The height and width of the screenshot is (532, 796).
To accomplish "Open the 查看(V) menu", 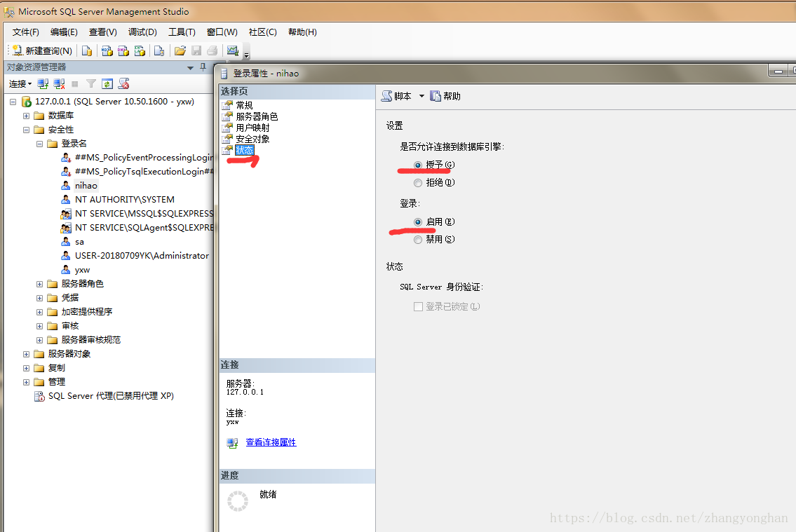I will pos(103,32).
